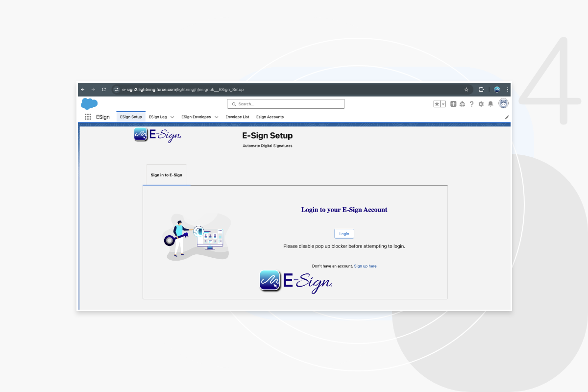The height and width of the screenshot is (392, 588).
Task: Reload the page with the refresh icon
Action: tap(104, 90)
